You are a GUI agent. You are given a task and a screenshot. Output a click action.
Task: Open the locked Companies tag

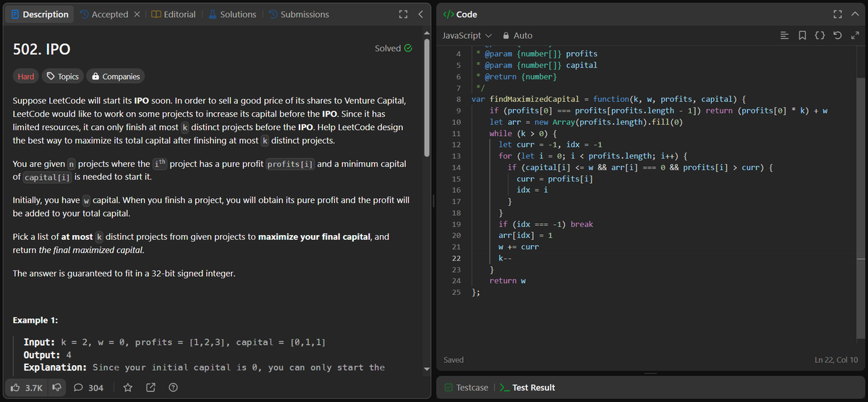(x=115, y=76)
